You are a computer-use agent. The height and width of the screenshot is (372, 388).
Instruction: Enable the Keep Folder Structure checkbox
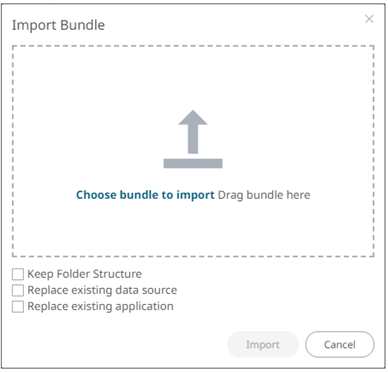18,274
